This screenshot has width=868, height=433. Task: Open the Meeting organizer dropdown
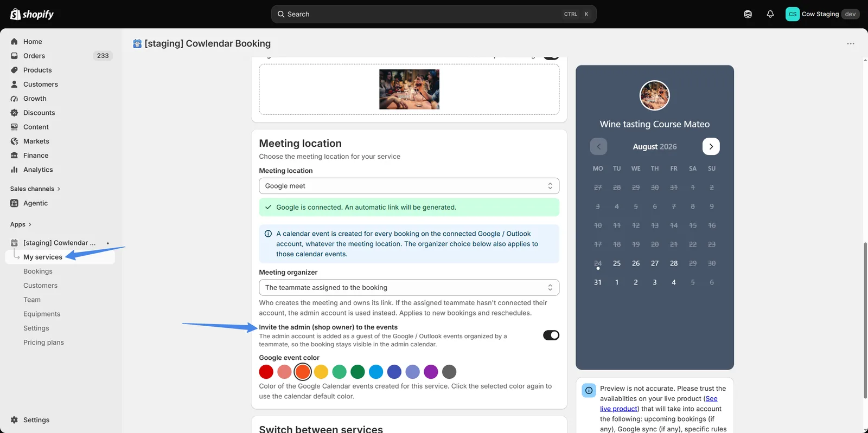pyautogui.click(x=409, y=288)
